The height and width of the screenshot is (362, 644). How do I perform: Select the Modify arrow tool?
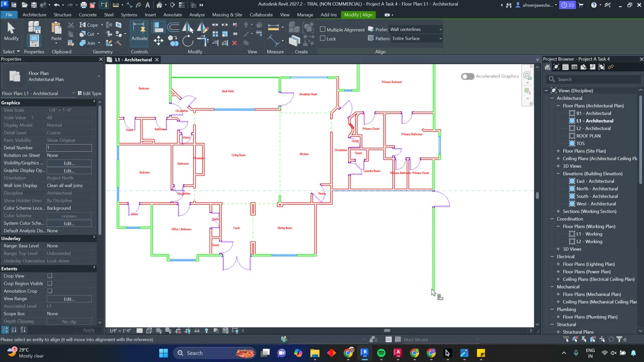click(x=11, y=32)
